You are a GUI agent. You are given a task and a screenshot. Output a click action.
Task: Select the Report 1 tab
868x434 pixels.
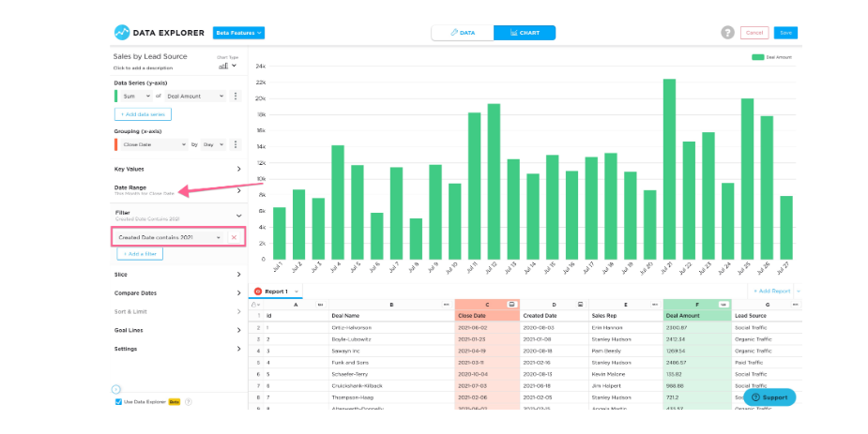tap(276, 292)
